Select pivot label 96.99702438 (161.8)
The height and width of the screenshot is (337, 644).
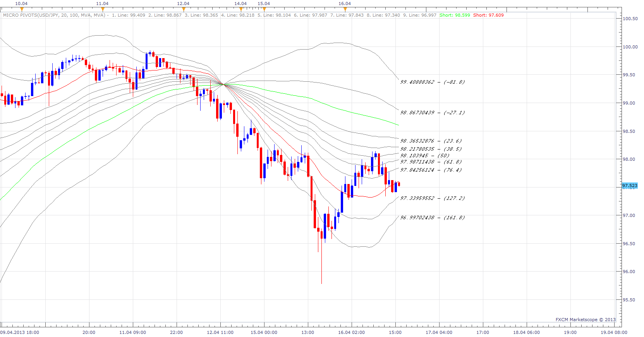(433, 218)
